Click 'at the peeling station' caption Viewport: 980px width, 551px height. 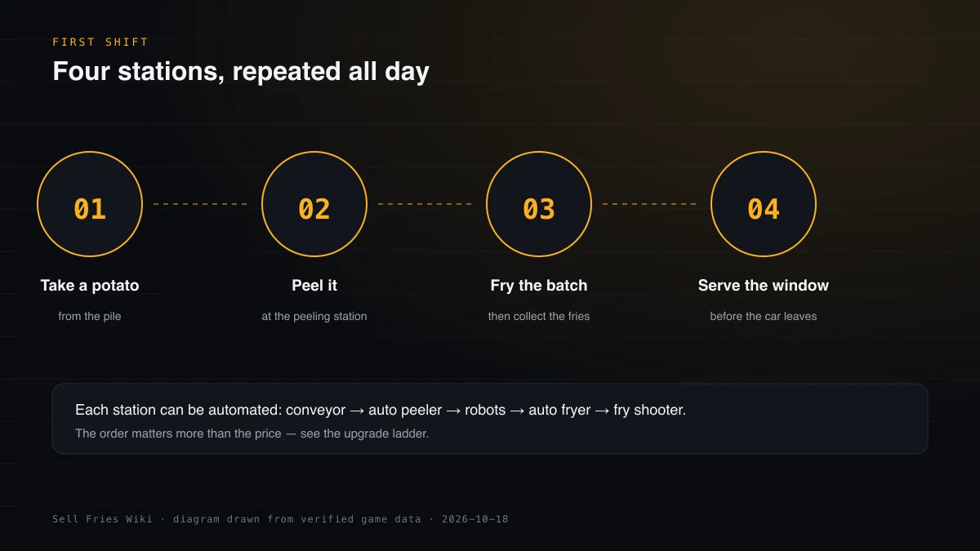pyautogui.click(x=314, y=316)
